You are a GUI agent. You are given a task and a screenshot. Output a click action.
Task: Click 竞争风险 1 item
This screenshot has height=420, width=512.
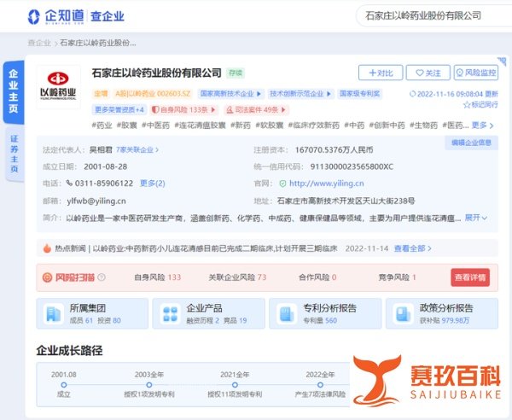[397, 277]
